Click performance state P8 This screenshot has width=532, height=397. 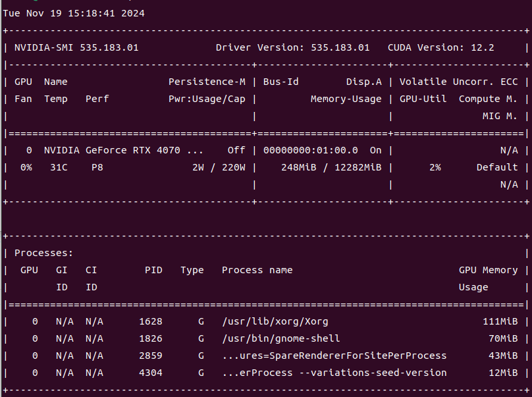97,168
